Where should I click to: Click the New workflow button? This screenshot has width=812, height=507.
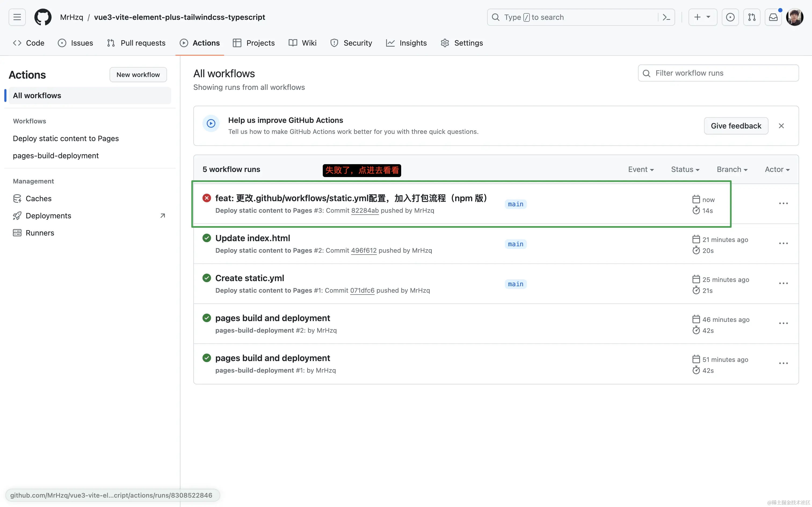138,75
